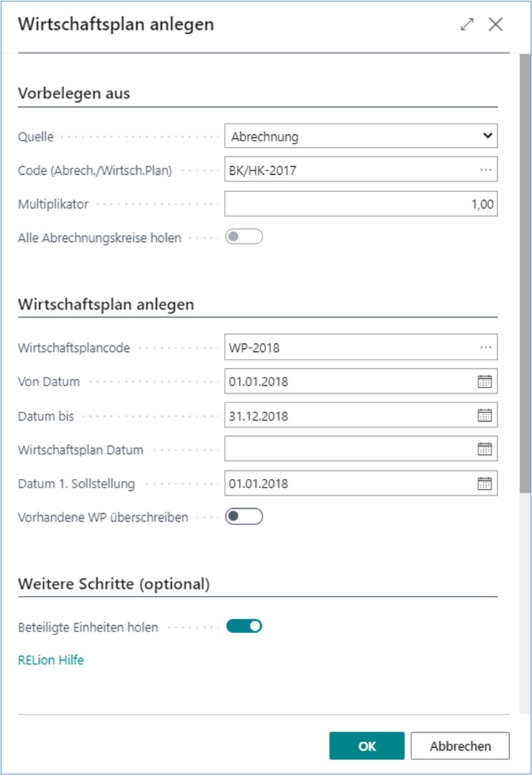Close the Wirtschaftsplan anlegen dialog
This screenshot has width=532, height=775.
coord(496,24)
